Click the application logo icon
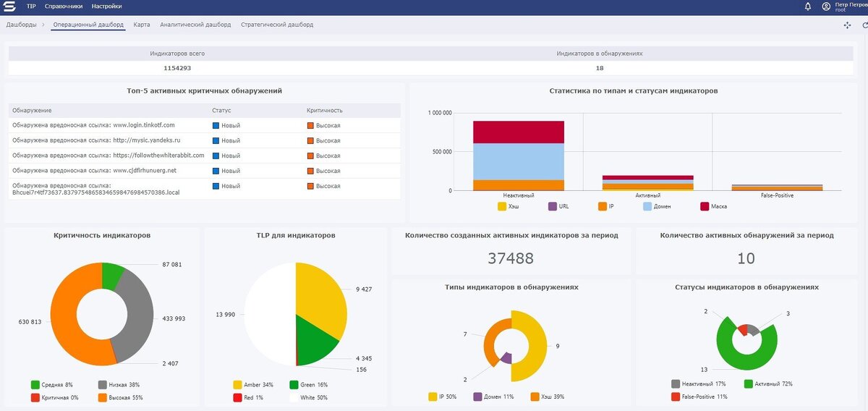868x411 pixels. pyautogui.click(x=10, y=7)
